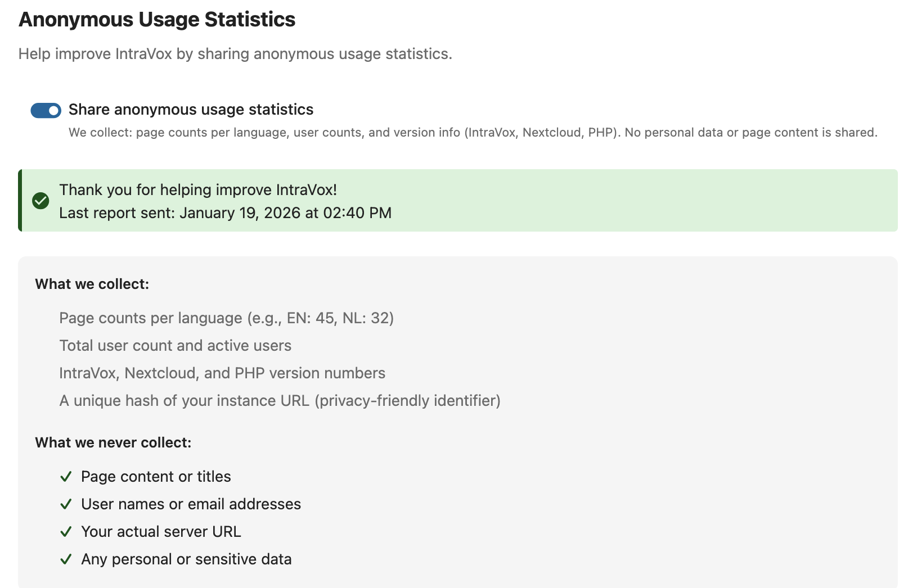Click the Anonymous Usage Statistics heading

[x=157, y=20]
